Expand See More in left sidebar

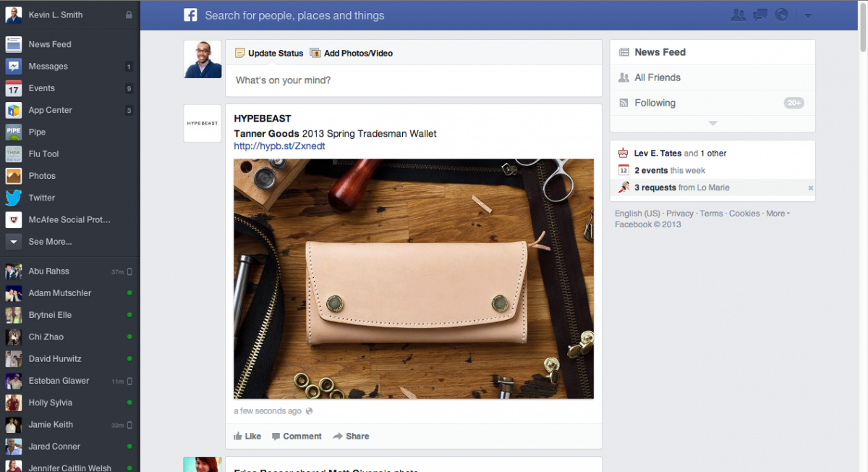pos(49,241)
